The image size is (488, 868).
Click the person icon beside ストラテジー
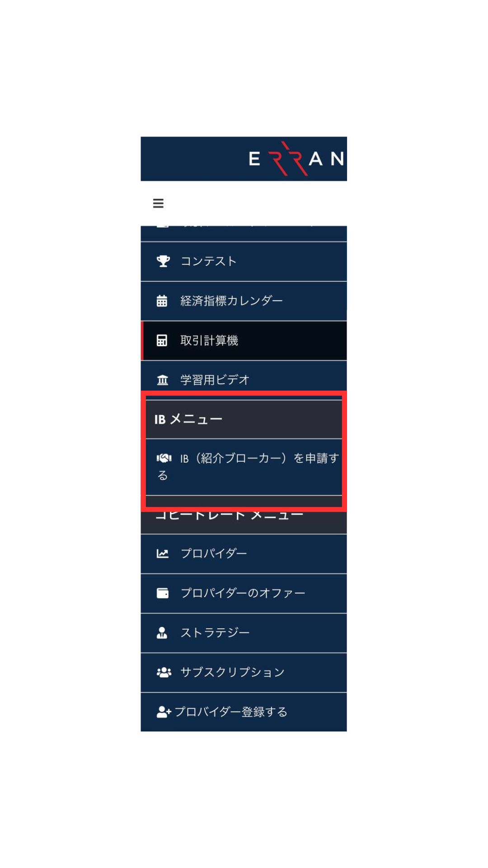162,632
